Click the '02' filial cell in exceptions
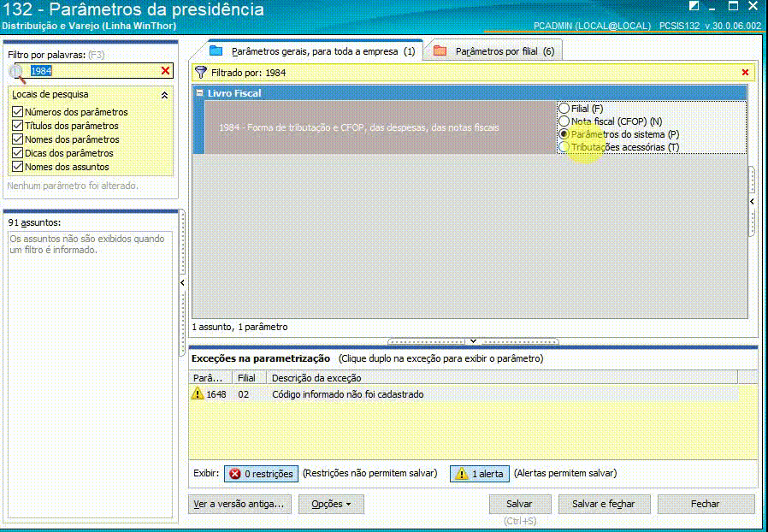Screen dimensions: 768x532 [x=244, y=394]
